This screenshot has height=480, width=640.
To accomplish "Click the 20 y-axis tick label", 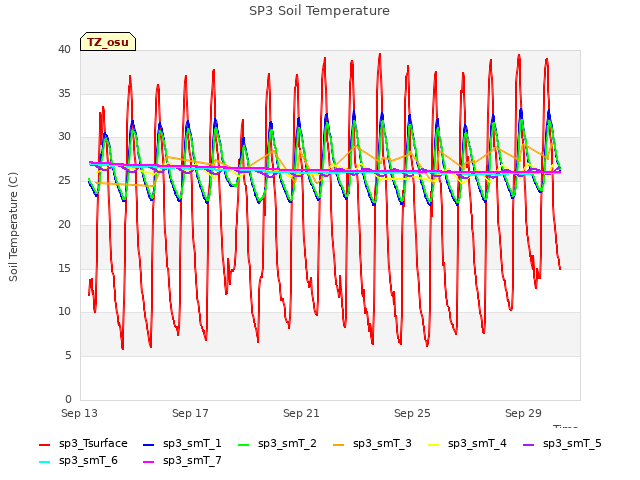I will (64, 224).
